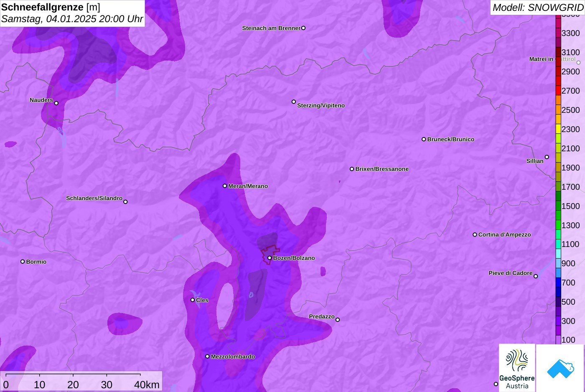Click the Bruneck/Brunico city marker
Screen dimensions: 585x392
pos(424,139)
